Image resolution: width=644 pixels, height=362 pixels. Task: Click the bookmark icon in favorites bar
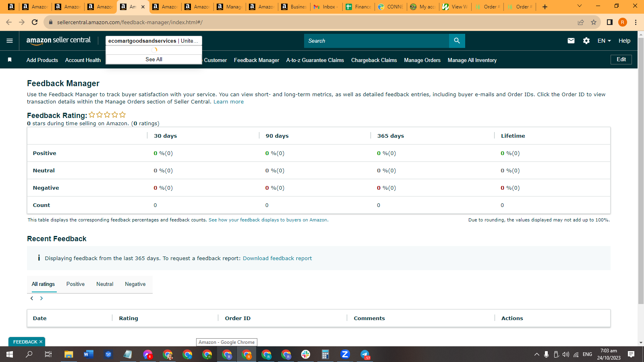coord(10,60)
